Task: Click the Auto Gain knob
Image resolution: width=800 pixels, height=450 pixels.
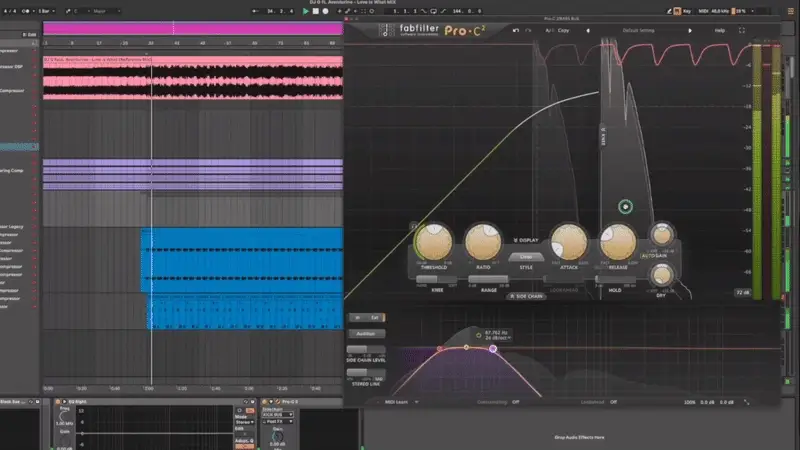Action: [x=662, y=235]
